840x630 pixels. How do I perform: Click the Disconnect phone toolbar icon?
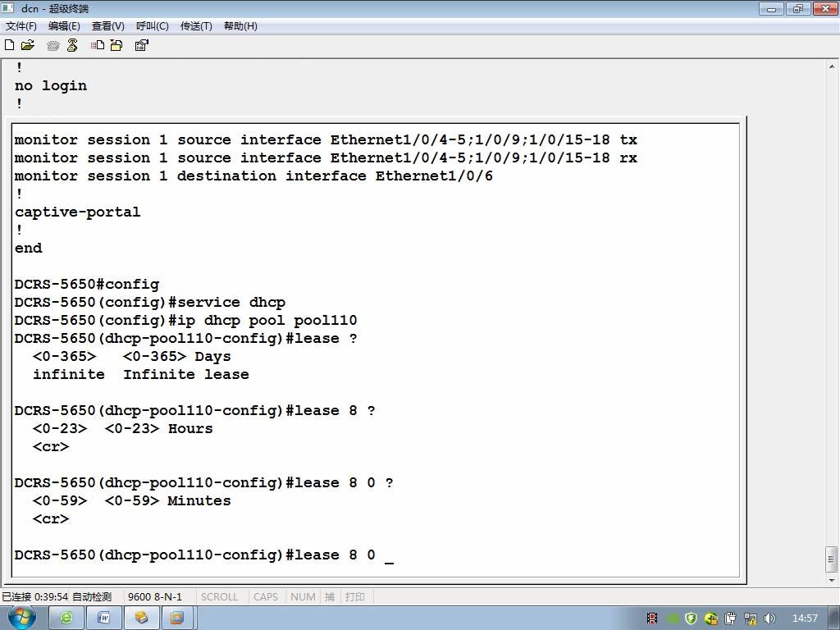point(72,45)
